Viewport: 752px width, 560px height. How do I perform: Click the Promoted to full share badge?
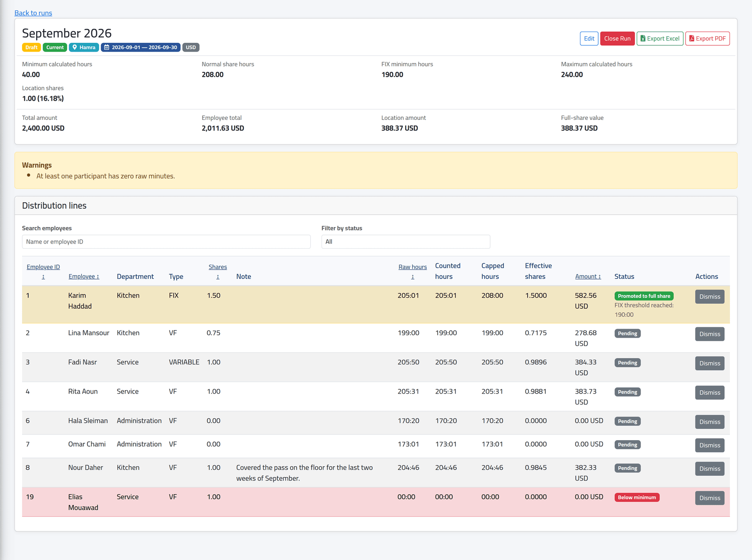coord(644,296)
